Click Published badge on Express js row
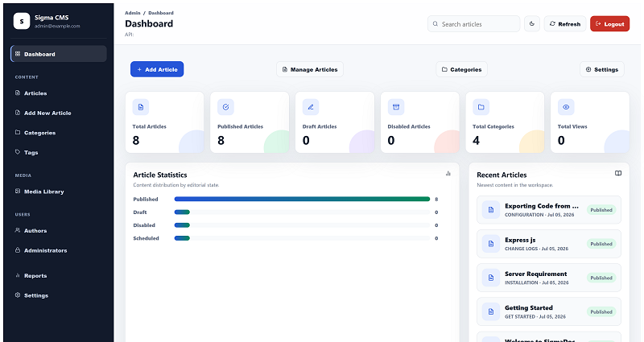Image resolution: width=644 pixels, height=342 pixels. tap(601, 244)
